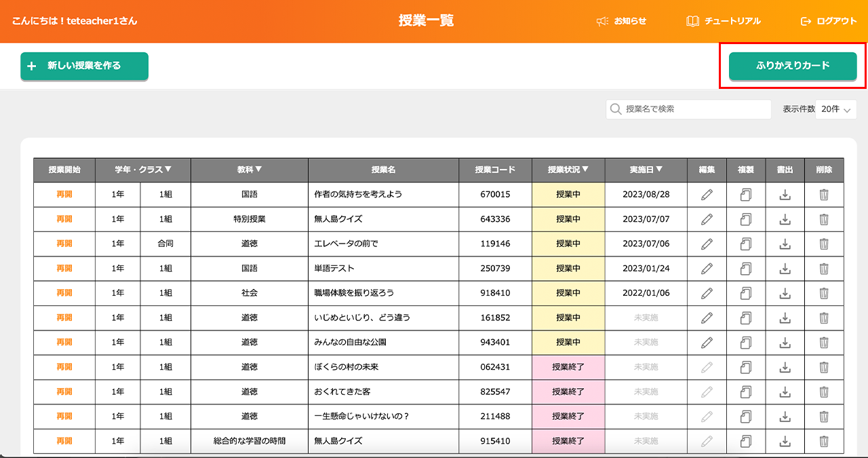Sort by 学年・クラス column header

click(143, 170)
